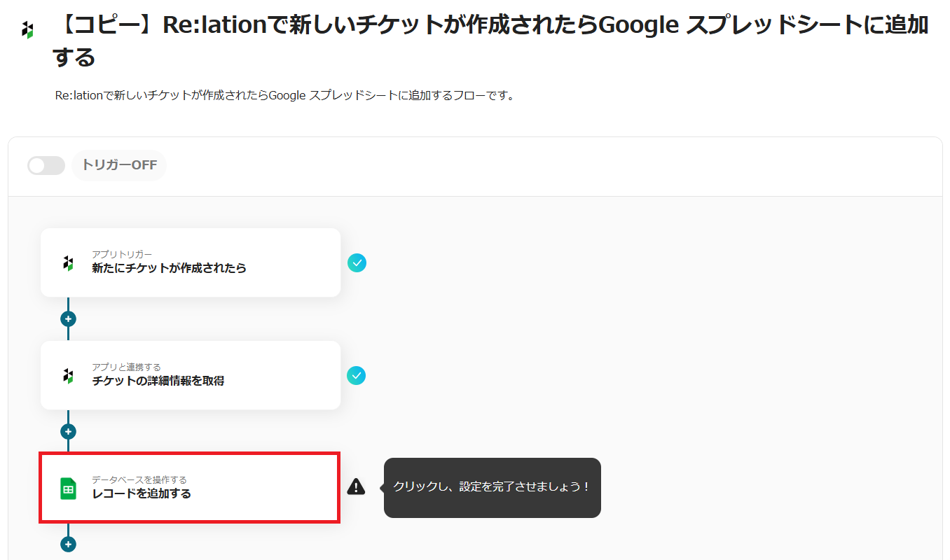Click the Re:lation icon in the ticket details step

tap(68, 376)
